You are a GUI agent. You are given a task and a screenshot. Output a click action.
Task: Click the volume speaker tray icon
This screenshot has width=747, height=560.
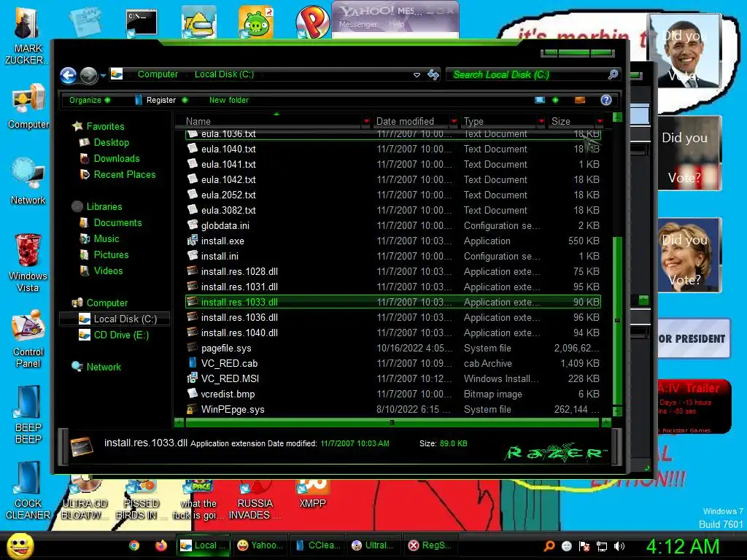pos(619,546)
